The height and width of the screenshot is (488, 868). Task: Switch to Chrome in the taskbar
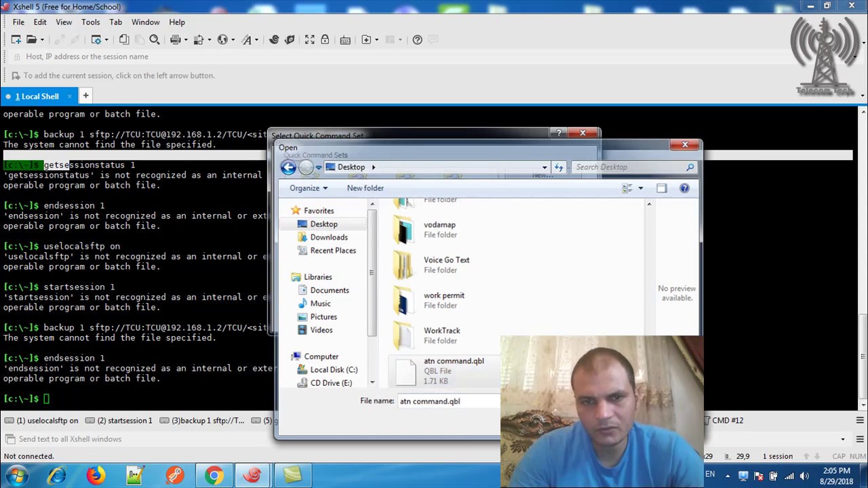(214, 475)
